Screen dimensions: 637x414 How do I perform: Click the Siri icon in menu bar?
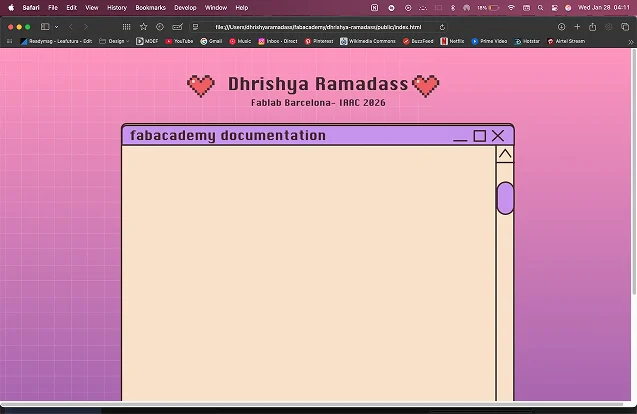[x=568, y=7]
